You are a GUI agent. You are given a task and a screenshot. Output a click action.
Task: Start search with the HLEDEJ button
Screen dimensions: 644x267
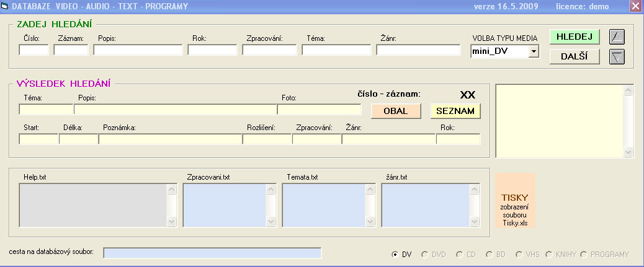(x=575, y=37)
